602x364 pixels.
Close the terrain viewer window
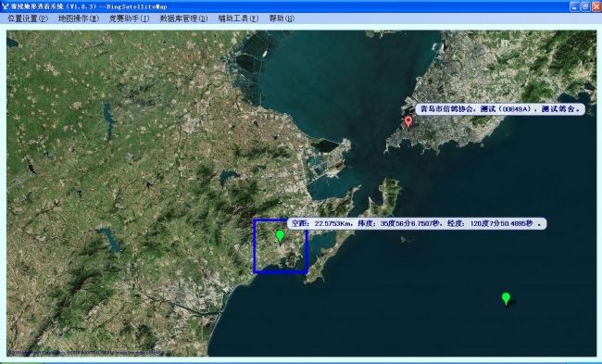pyautogui.click(x=596, y=6)
